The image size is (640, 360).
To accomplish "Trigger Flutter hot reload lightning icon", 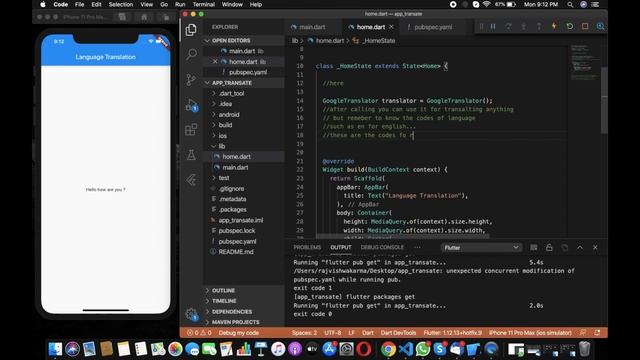I will pyautogui.click(x=554, y=26).
